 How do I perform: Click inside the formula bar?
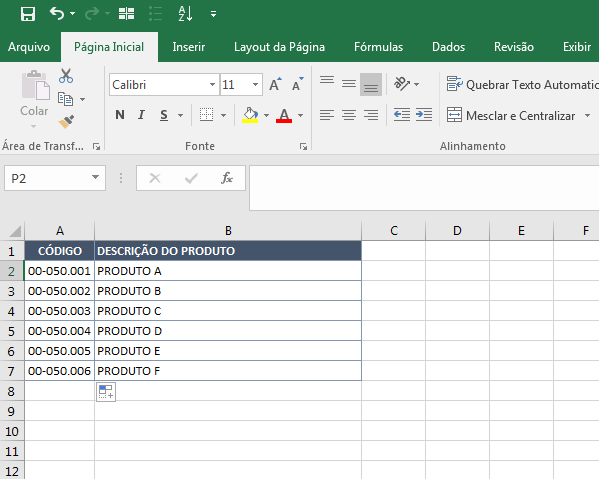424,188
